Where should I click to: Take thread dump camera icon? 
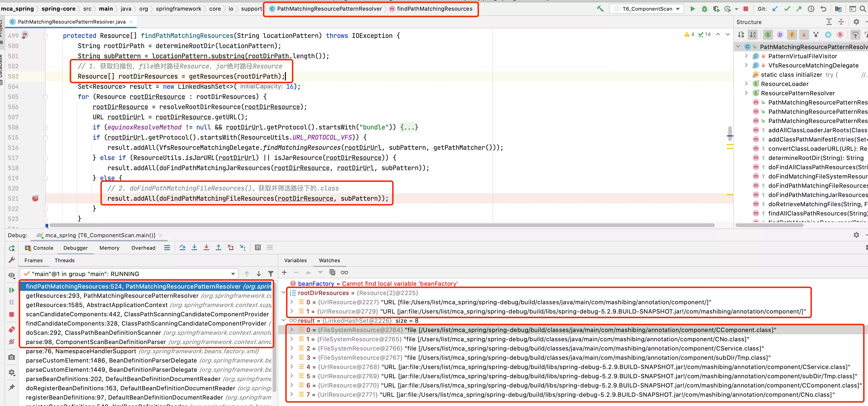11,357
